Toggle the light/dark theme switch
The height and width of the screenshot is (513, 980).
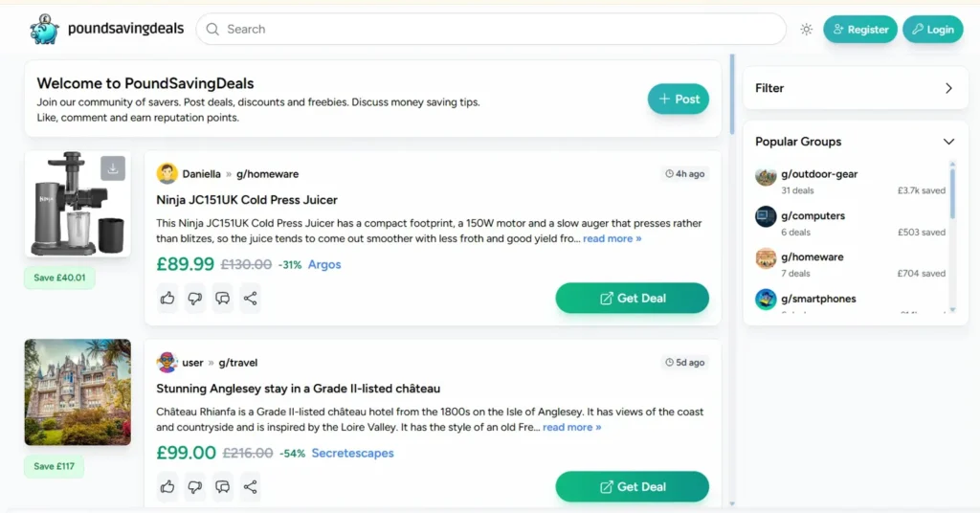[x=807, y=30]
